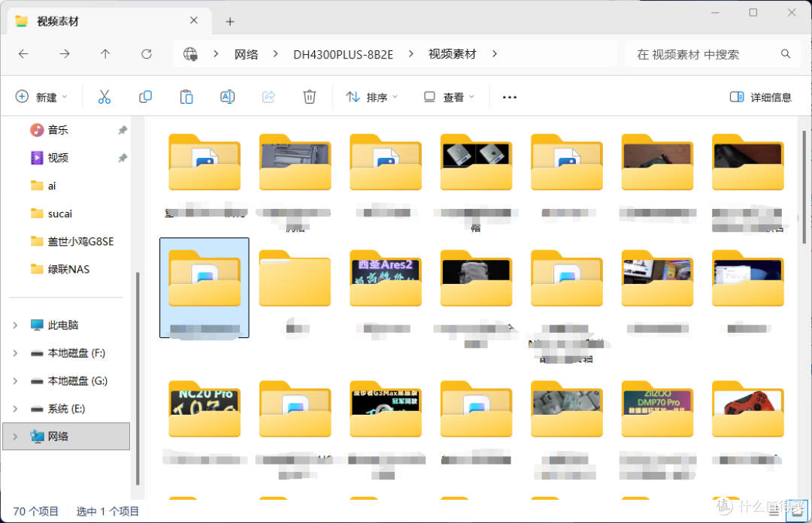Click the Paste clipboard icon

[186, 97]
